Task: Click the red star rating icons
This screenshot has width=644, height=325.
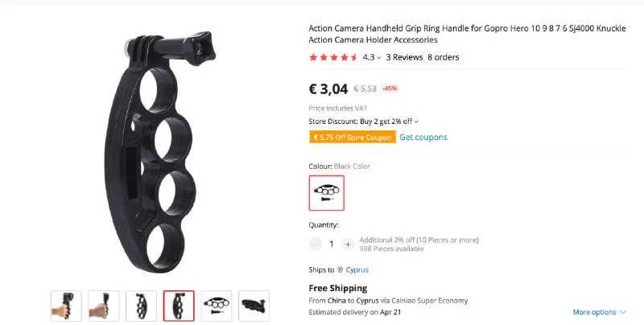Action: [x=333, y=57]
